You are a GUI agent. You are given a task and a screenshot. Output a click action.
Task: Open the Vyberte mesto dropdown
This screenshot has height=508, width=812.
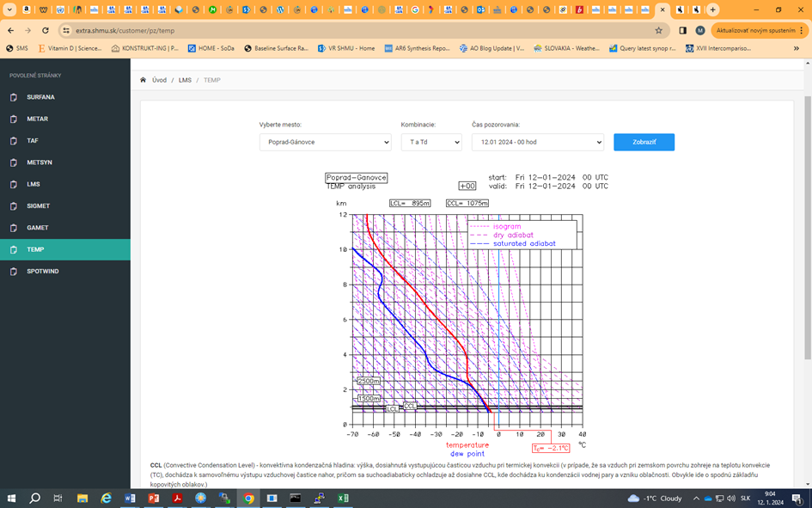326,141
